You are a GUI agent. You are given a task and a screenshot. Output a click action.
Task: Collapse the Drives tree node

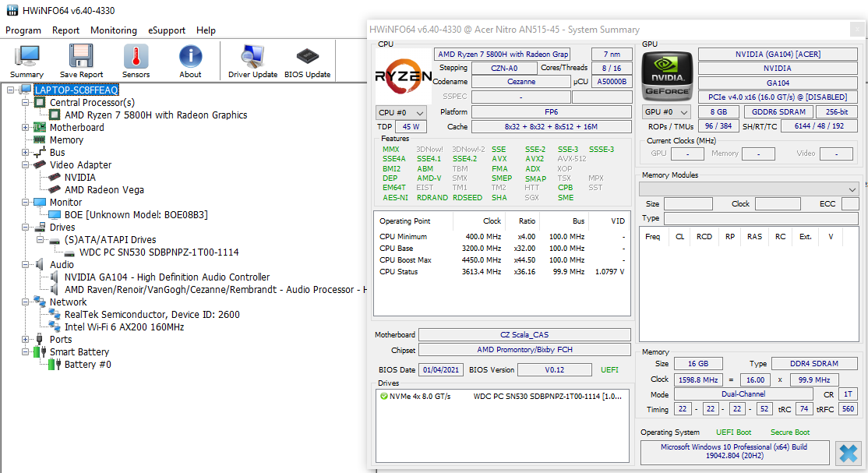[25, 227]
